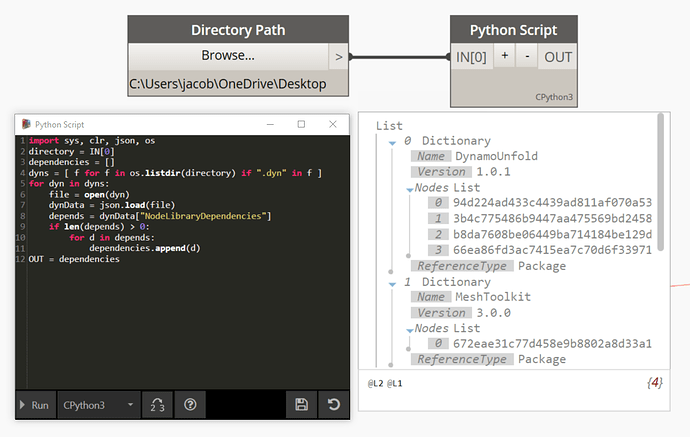Viewport: 690px width, 437px height.
Task: Click the Run button in the Python editor
Action: tap(35, 405)
